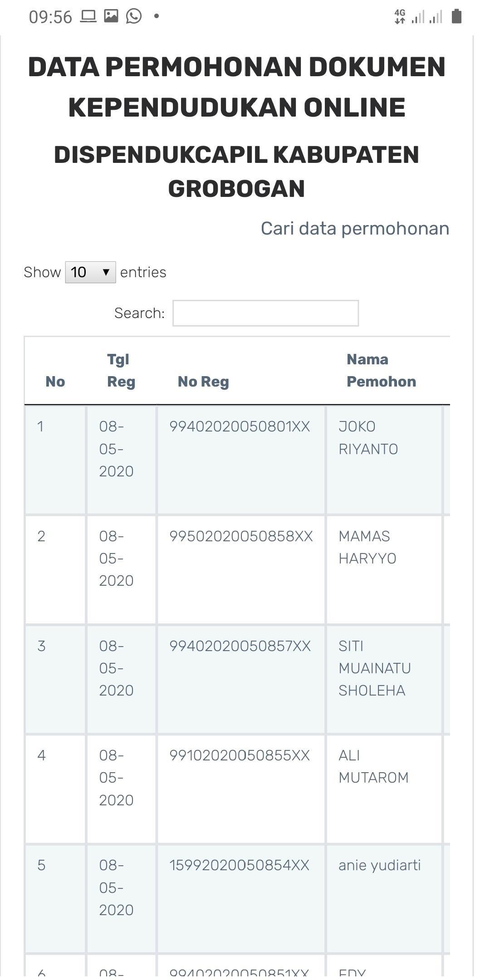This screenshot has width=490, height=980.
Task: Click the Cari data permohonan link
Action: click(x=355, y=229)
